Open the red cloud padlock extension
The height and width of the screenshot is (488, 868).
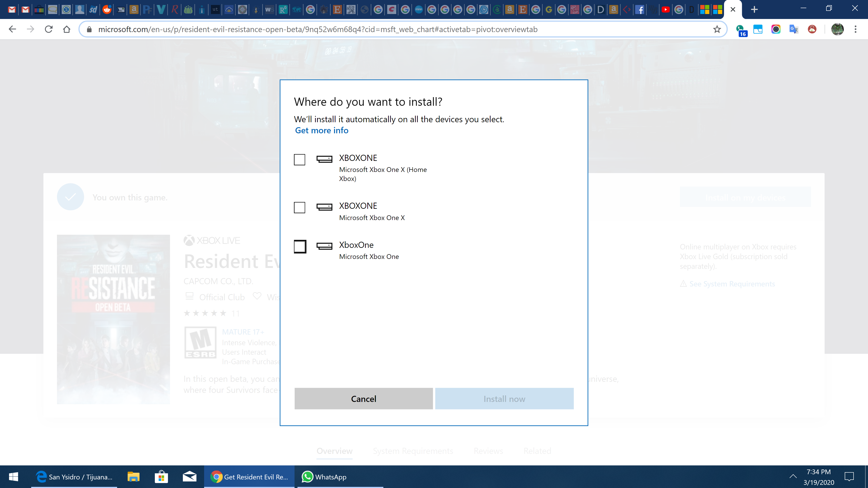(812, 29)
